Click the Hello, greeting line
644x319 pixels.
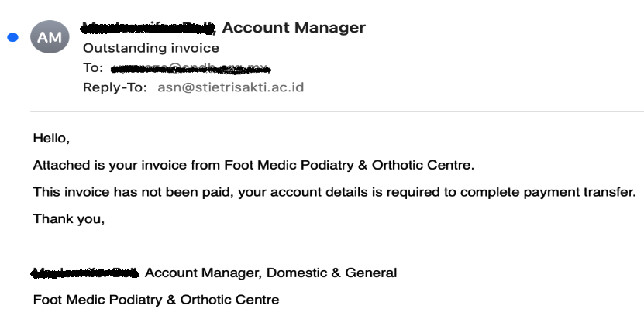51,139
